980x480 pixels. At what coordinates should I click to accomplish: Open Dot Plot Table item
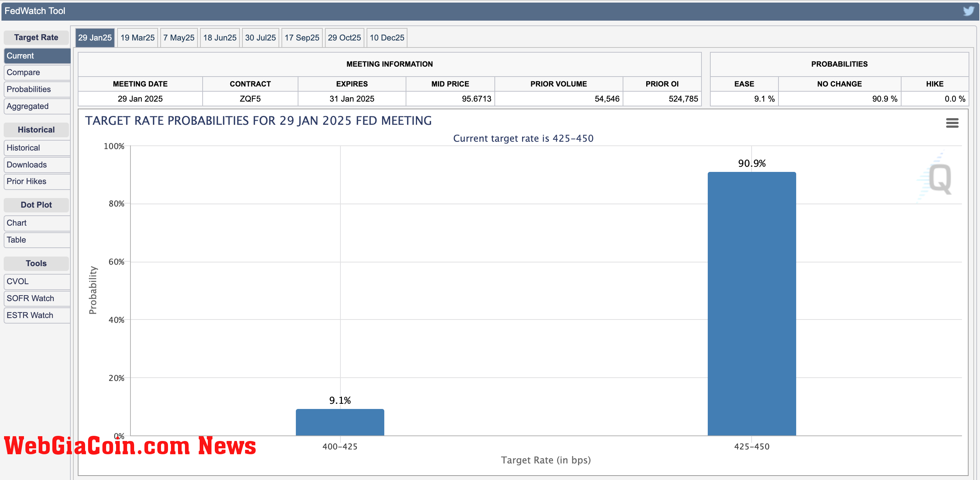tap(37, 240)
